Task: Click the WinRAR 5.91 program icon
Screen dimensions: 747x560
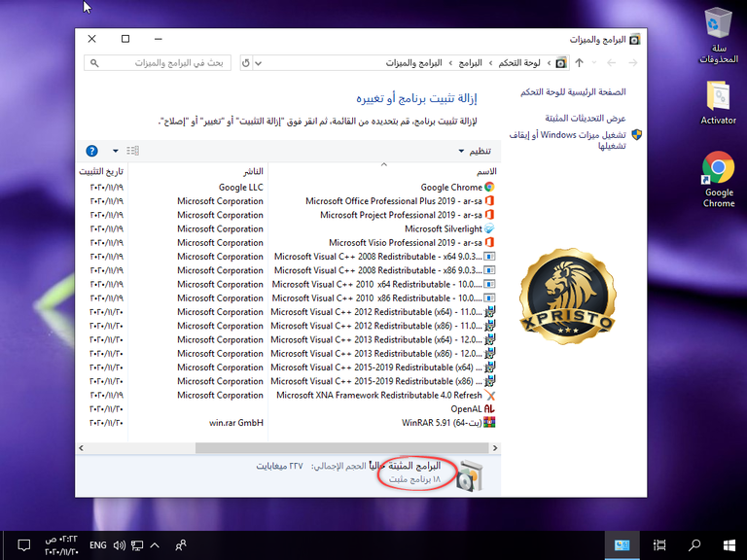Action: pyautogui.click(x=489, y=422)
